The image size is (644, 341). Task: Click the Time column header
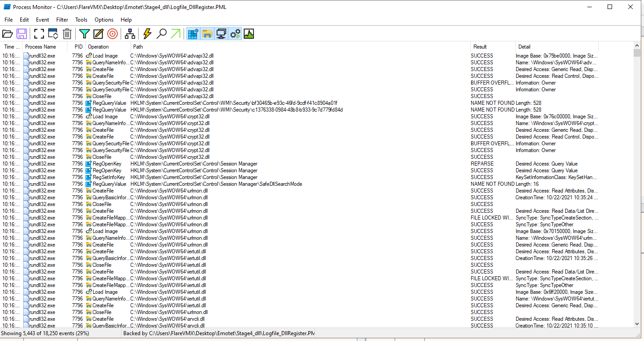(x=12, y=47)
